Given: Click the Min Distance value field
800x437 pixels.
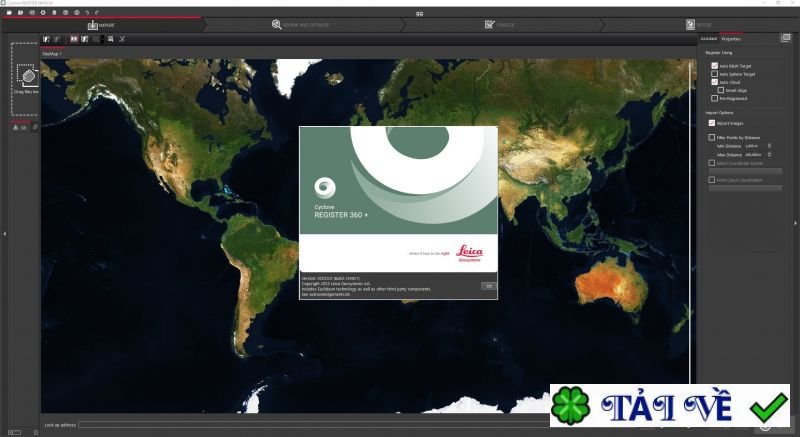Looking at the screenshot, I should pos(755,146).
